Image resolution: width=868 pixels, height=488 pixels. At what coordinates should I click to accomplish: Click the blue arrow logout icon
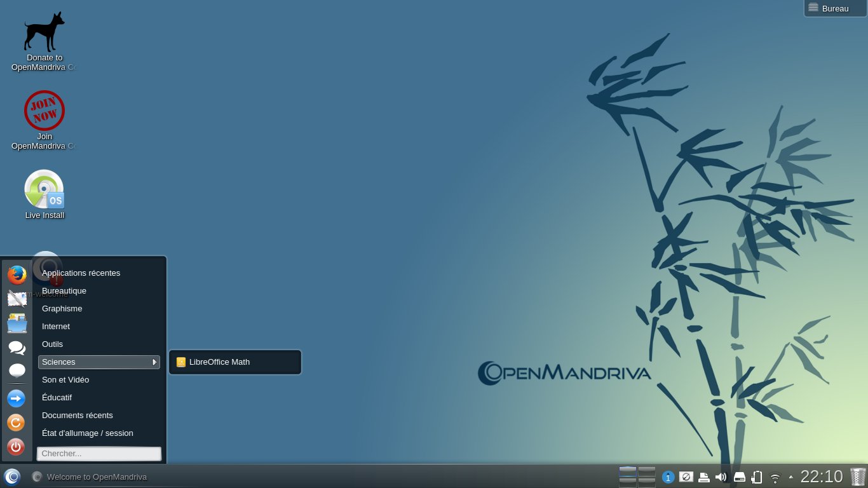pos(16,398)
